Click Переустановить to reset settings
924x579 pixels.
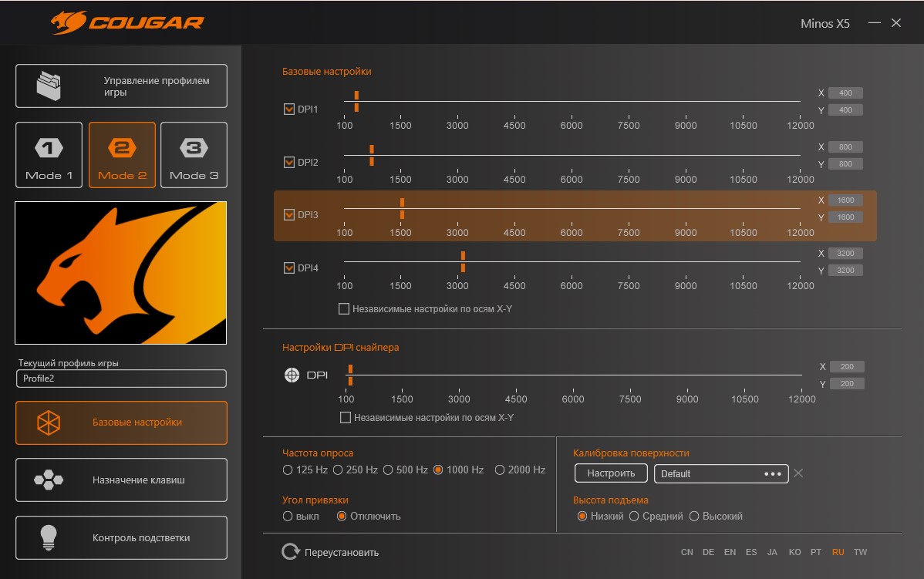(341, 553)
